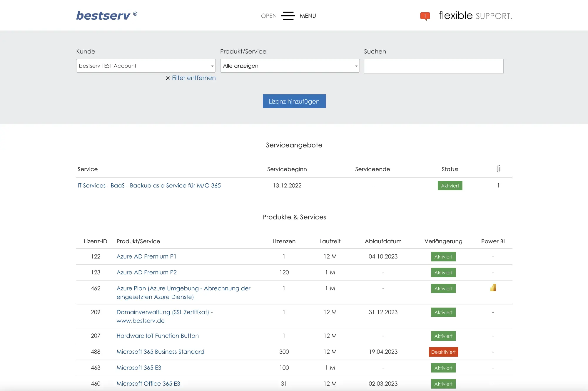Image resolution: width=588 pixels, height=391 pixels.
Task: Click the flexible SUPPORT logo
Action: tap(475, 15)
